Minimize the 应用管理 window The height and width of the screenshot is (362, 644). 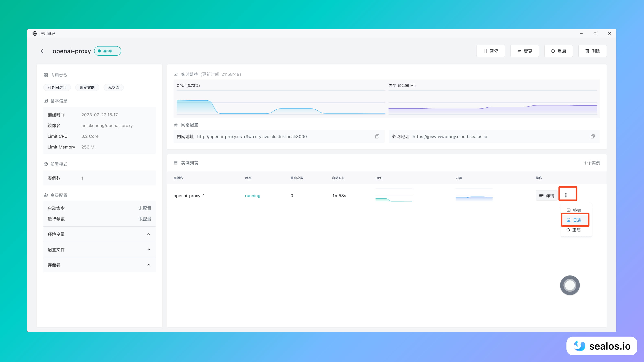[x=581, y=34]
